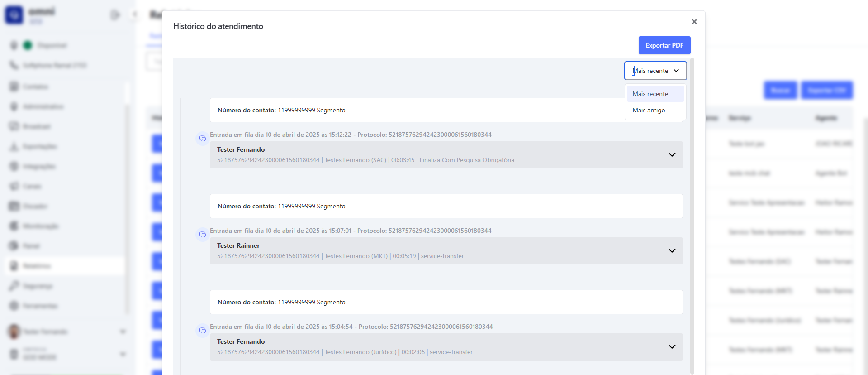The width and height of the screenshot is (868, 375).
Task: Expand the Tester Fernando (Jurídico) entry
Action: coord(672,347)
